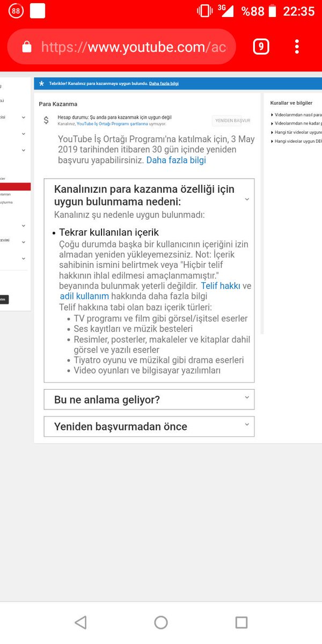322x644 pixels.
Task: Click the 'Tekrar kullanılan içerik' bullet heading
Action: pyautogui.click(x=109, y=232)
